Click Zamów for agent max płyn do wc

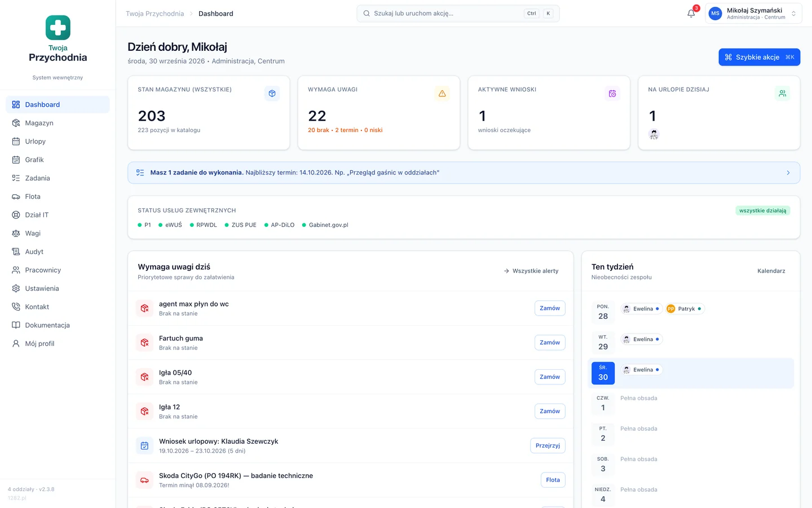tap(550, 308)
